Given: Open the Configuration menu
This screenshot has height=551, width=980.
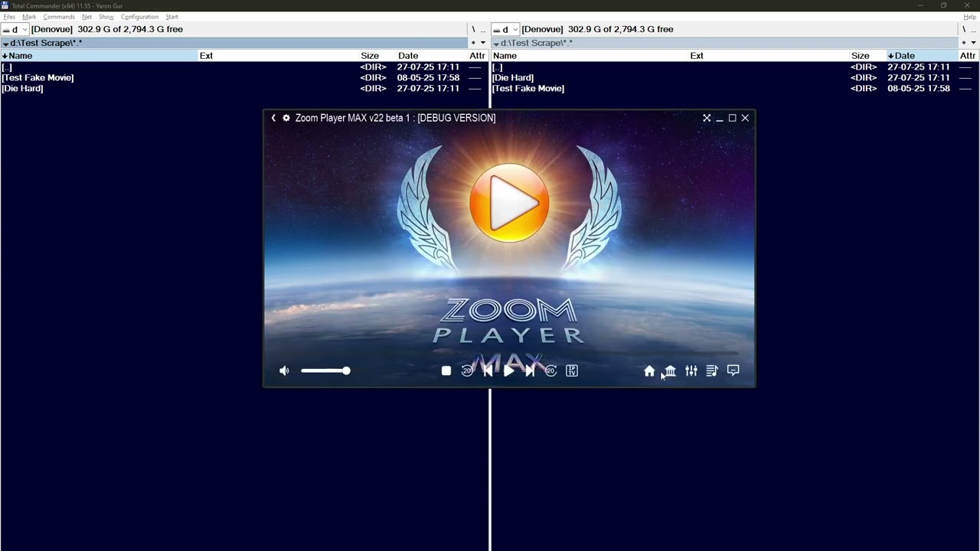Looking at the screenshot, I should [x=139, y=17].
